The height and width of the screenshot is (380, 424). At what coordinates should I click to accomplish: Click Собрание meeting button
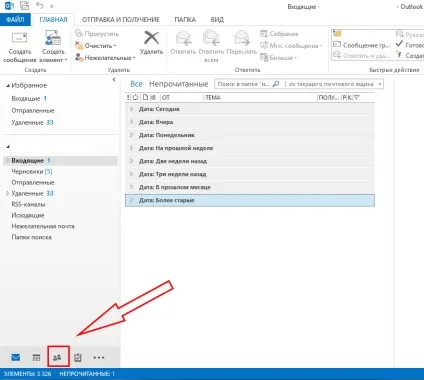coord(279,34)
